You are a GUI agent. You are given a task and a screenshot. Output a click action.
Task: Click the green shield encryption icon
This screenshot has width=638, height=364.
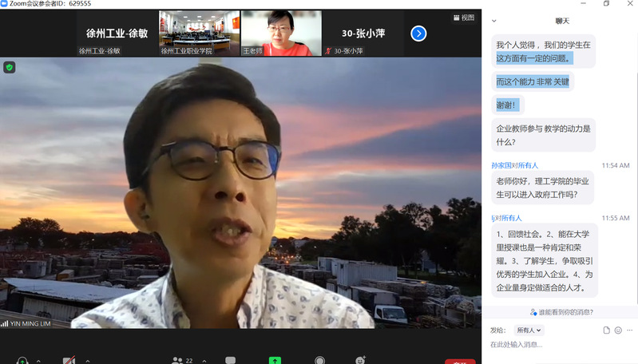coord(10,68)
